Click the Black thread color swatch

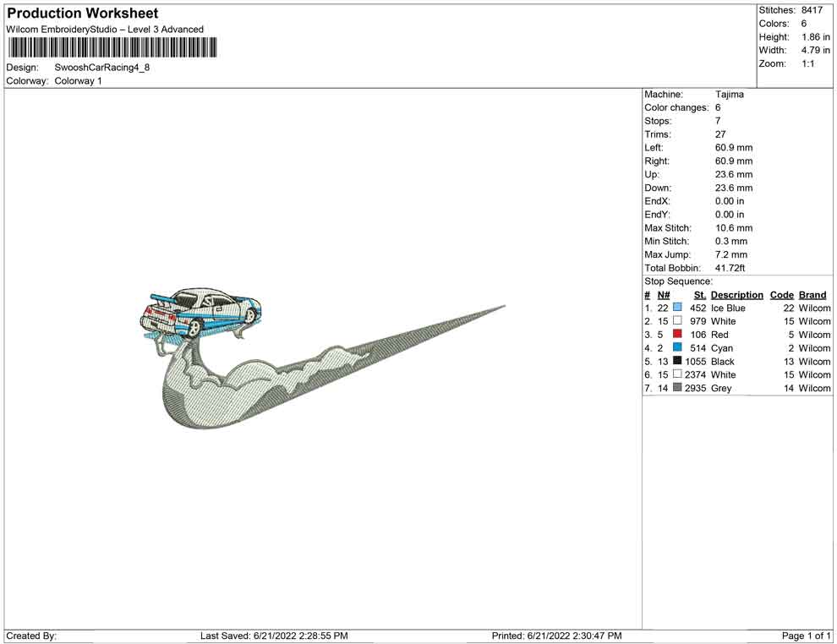point(677,361)
